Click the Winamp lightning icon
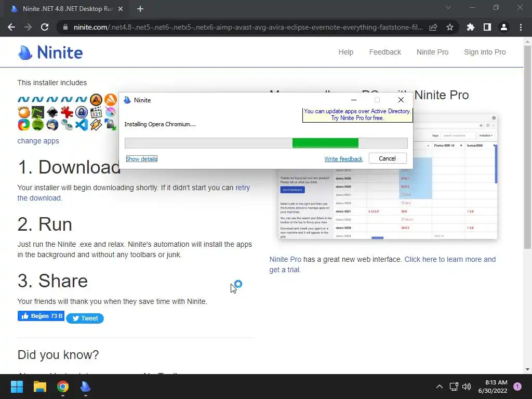 pos(96,125)
